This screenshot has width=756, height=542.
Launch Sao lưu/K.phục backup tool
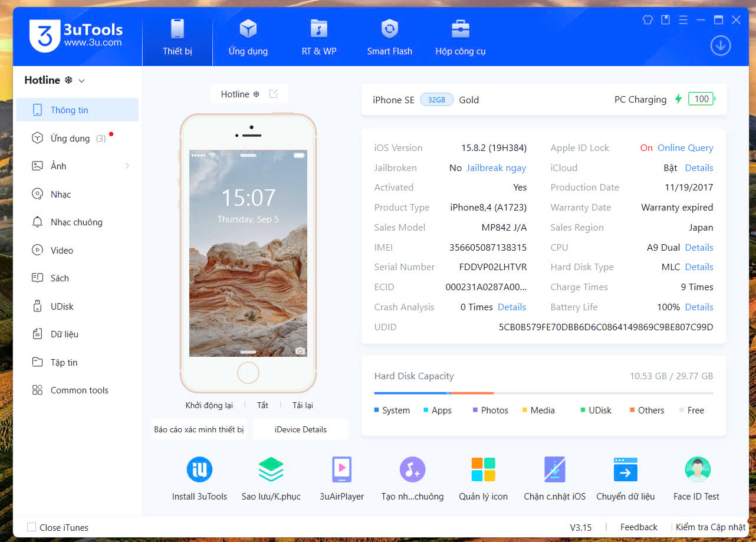tap(271, 470)
